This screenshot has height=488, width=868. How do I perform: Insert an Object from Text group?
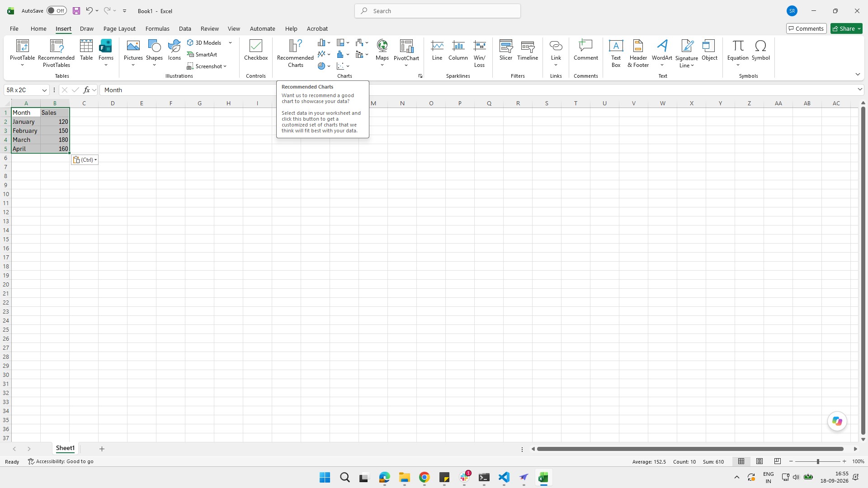[709, 50]
